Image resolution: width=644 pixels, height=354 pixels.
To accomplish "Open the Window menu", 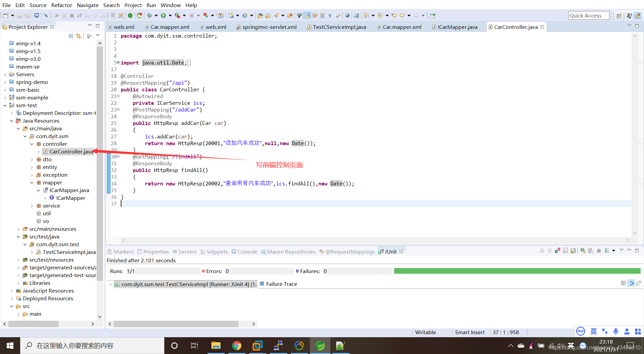I will pyautogui.click(x=170, y=5).
